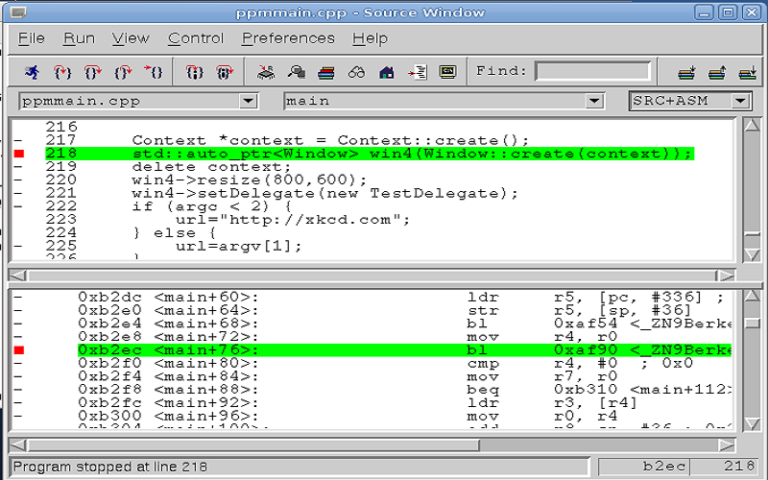Set a breakpoint on source line 220
The height and width of the screenshot is (480, 768).
[19, 180]
